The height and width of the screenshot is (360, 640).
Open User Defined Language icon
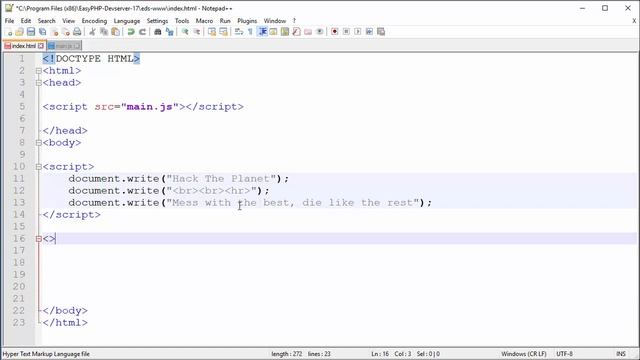tap(273, 32)
